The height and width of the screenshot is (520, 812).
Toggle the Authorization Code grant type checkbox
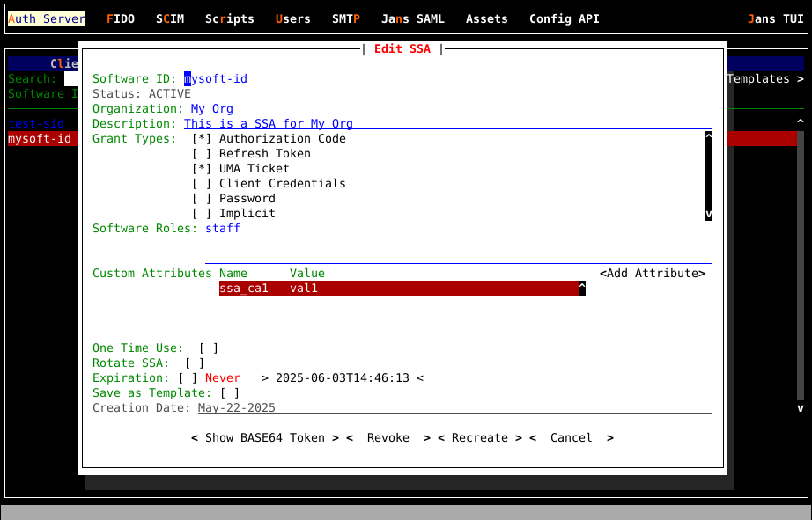tap(202, 139)
